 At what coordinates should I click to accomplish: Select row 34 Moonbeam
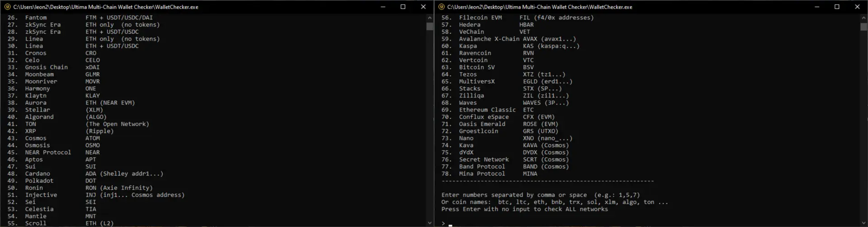click(54, 74)
